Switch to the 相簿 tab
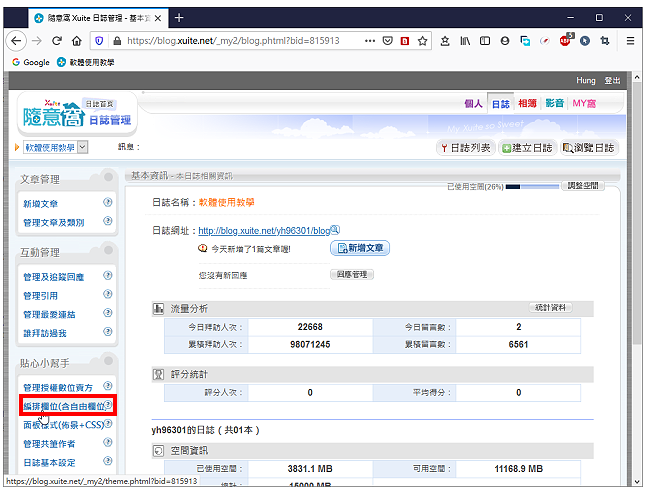The image size is (652, 495). coord(527,103)
